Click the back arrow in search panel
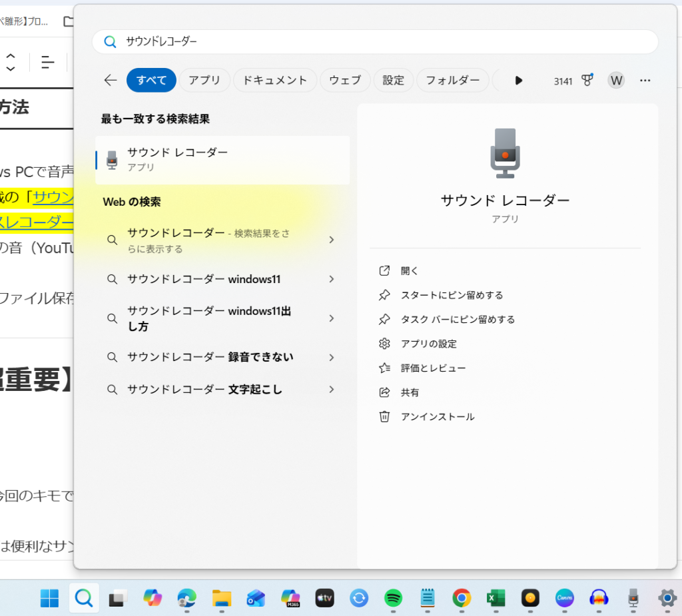Viewport: 682px width, 616px height. click(x=111, y=80)
